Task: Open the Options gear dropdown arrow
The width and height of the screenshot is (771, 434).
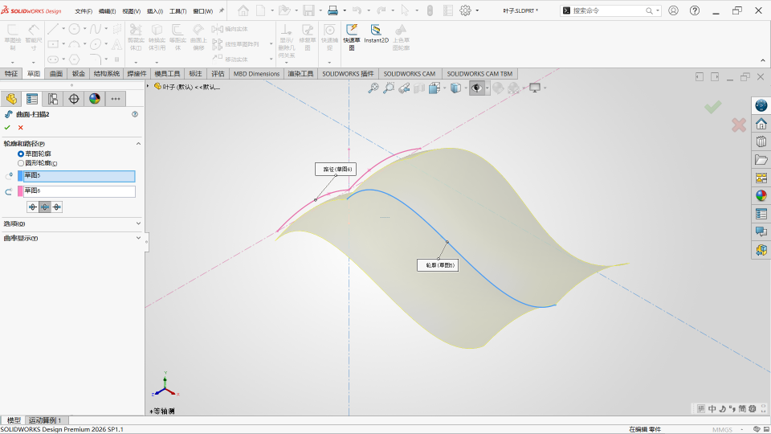Action: point(477,10)
